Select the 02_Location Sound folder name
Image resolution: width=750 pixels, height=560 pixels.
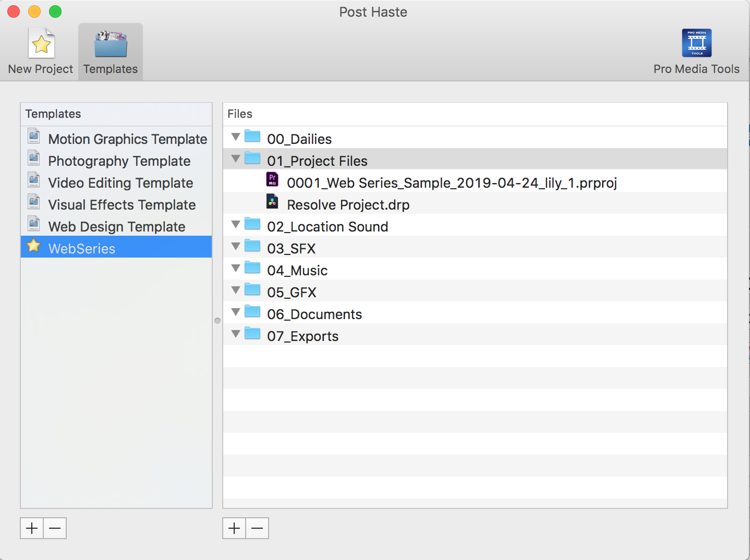328,227
